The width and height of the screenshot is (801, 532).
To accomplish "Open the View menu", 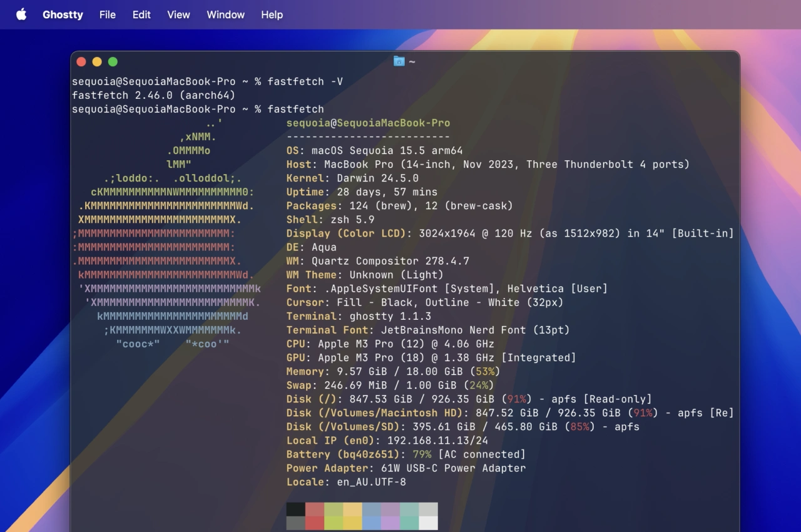I will [x=178, y=14].
